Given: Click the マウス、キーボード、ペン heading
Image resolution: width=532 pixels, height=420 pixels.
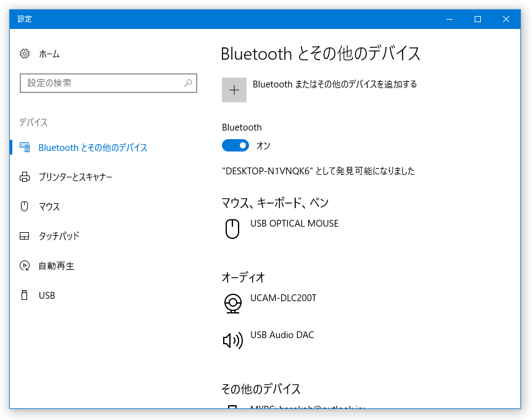Looking at the screenshot, I should pos(275,203).
